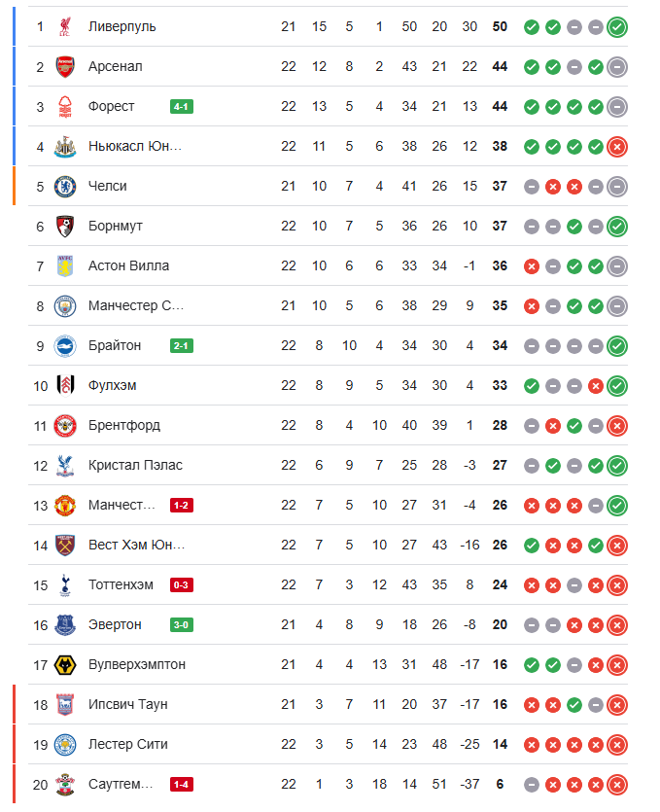The width and height of the screenshot is (660, 812).
Task: Open the Брентфорд team link
Action: [124, 426]
